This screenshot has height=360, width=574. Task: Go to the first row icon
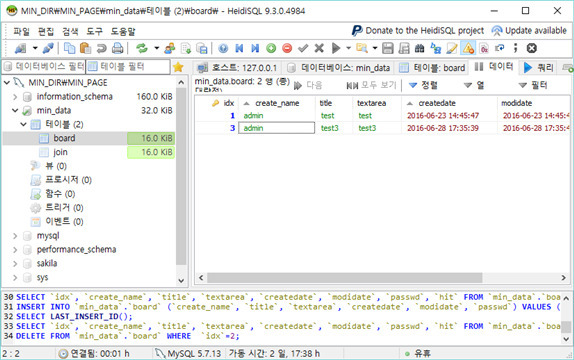coord(239,48)
